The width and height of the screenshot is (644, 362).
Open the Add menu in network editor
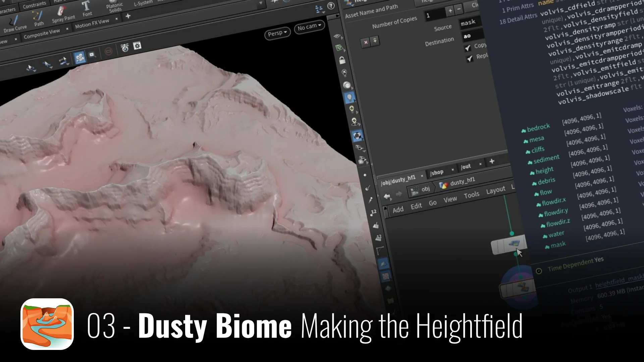click(x=398, y=209)
